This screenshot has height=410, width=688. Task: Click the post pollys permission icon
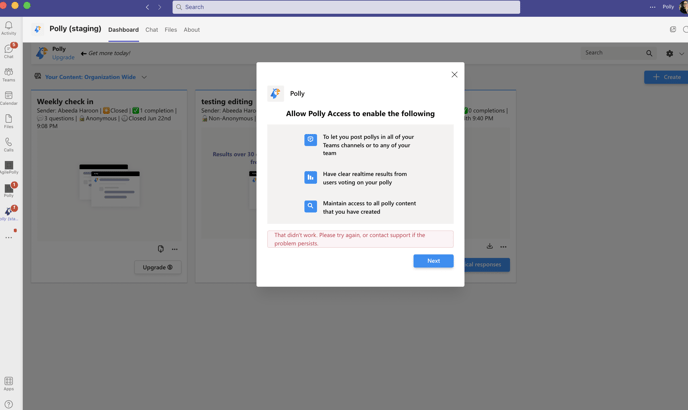(311, 140)
